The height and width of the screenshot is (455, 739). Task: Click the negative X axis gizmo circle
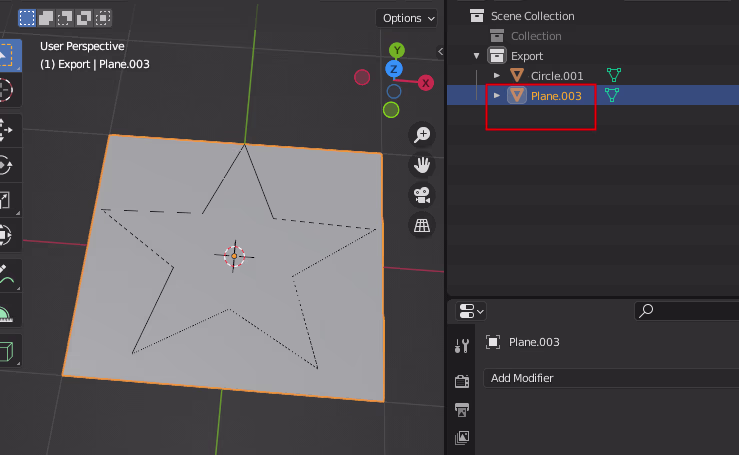[362, 77]
